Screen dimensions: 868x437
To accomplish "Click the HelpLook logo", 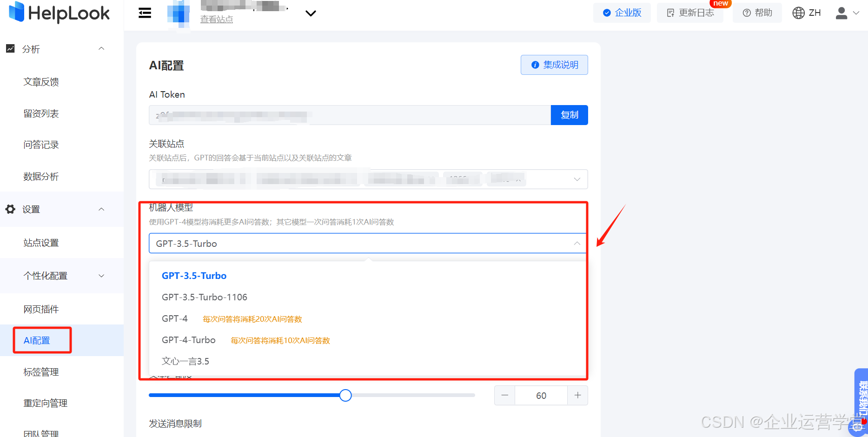I will pos(59,13).
